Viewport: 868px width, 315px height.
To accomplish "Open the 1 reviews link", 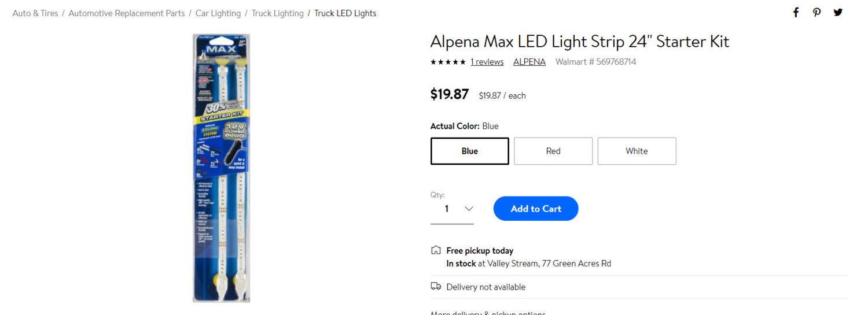I will (487, 62).
